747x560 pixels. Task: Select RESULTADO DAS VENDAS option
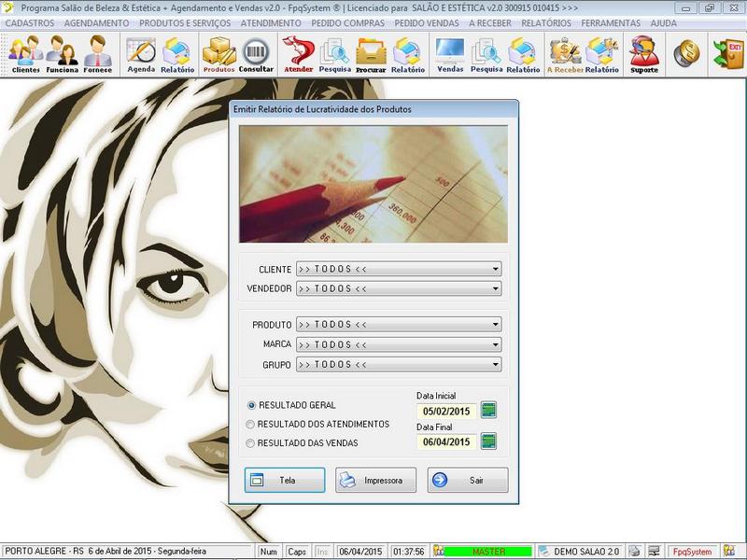coord(302,442)
